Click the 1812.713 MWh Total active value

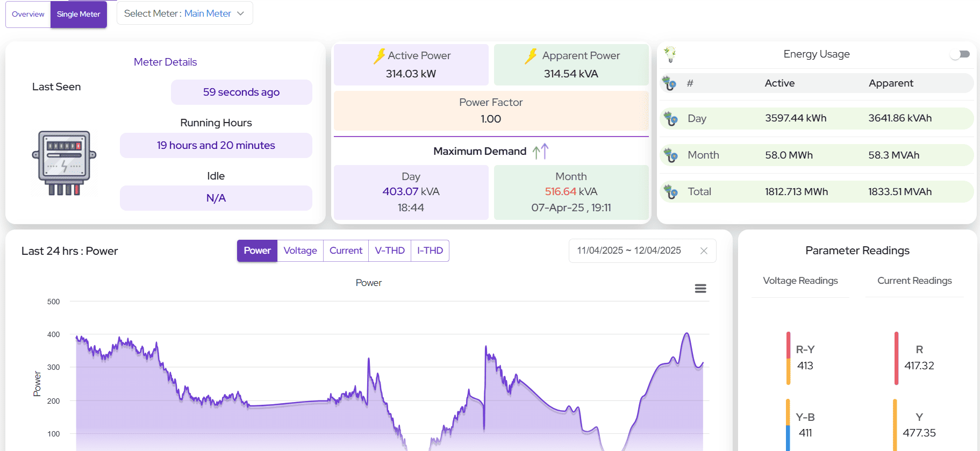796,192
